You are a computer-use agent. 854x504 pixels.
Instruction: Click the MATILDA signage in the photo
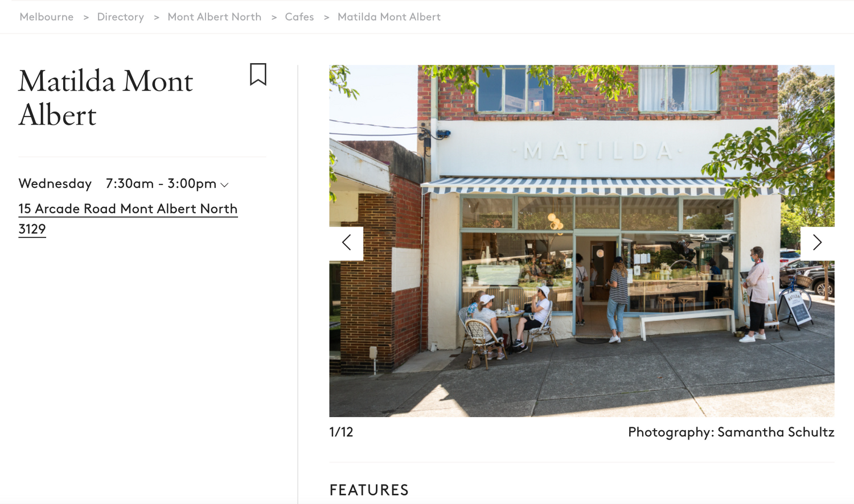click(598, 151)
